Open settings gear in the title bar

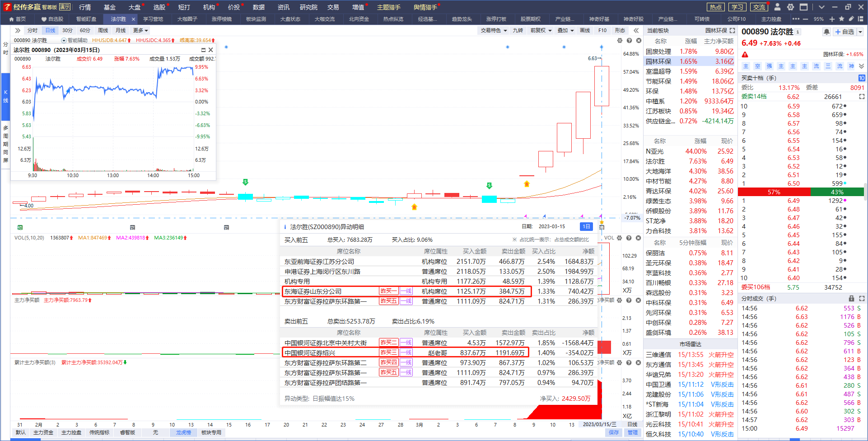pyautogui.click(x=790, y=7)
